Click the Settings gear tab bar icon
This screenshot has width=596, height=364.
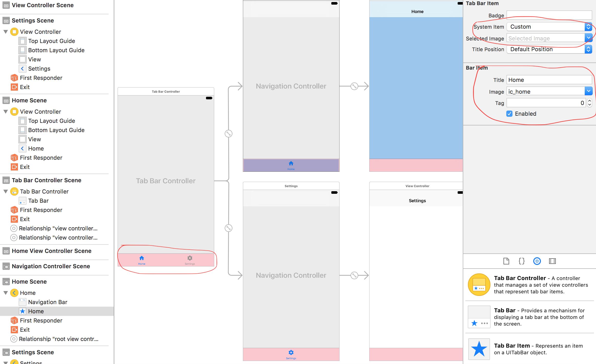pyautogui.click(x=190, y=258)
